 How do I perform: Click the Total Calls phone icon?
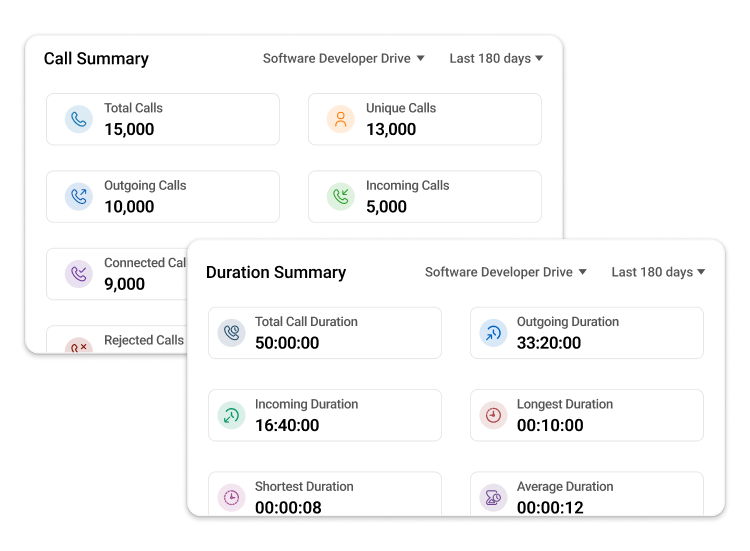(79, 120)
